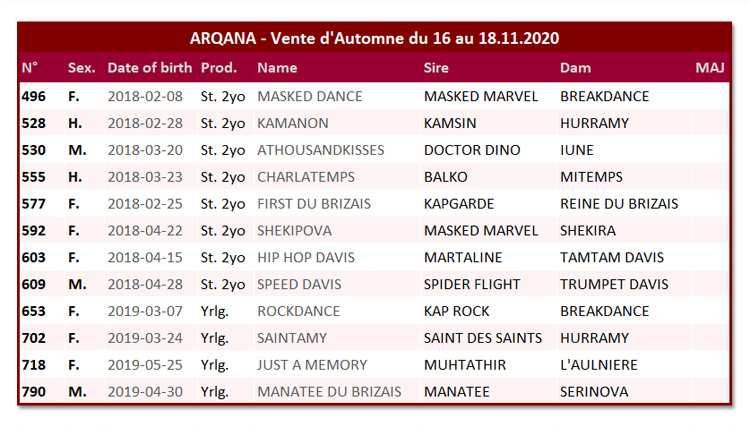This screenshot has height=427, width=750.
Task: Click the ARQANA Vente d'Automne title banner
Action: pos(375,38)
